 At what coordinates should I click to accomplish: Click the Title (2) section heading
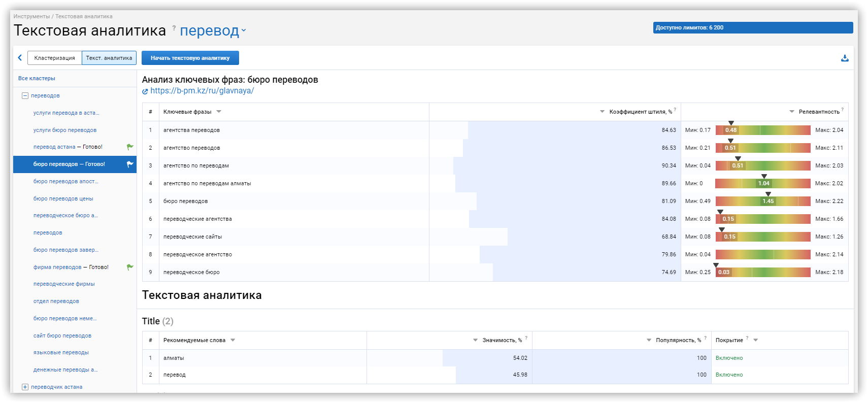pyautogui.click(x=158, y=321)
